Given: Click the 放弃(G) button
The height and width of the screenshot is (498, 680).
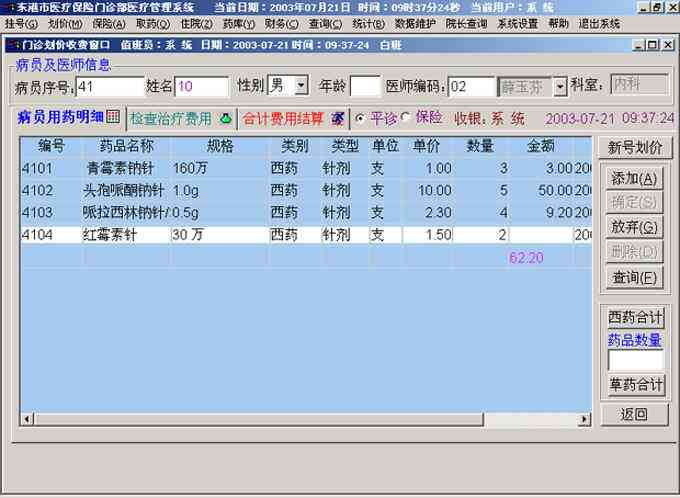Looking at the screenshot, I should (x=634, y=227).
